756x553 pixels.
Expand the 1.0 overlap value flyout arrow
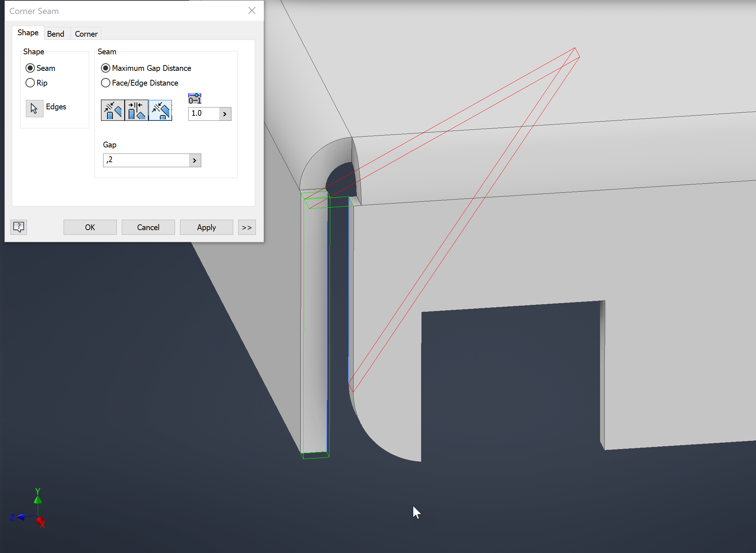point(225,114)
